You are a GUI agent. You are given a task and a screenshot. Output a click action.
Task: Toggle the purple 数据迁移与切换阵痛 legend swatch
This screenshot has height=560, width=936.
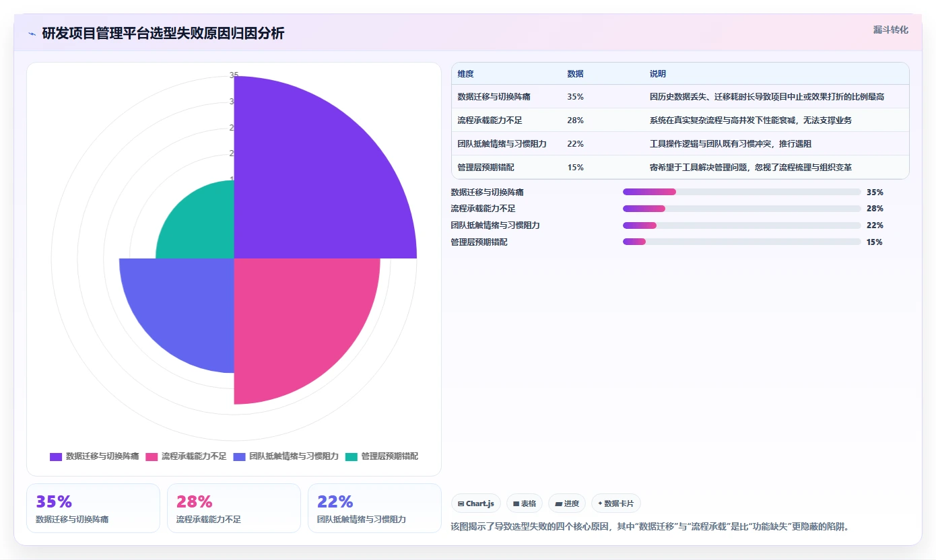[x=56, y=456]
